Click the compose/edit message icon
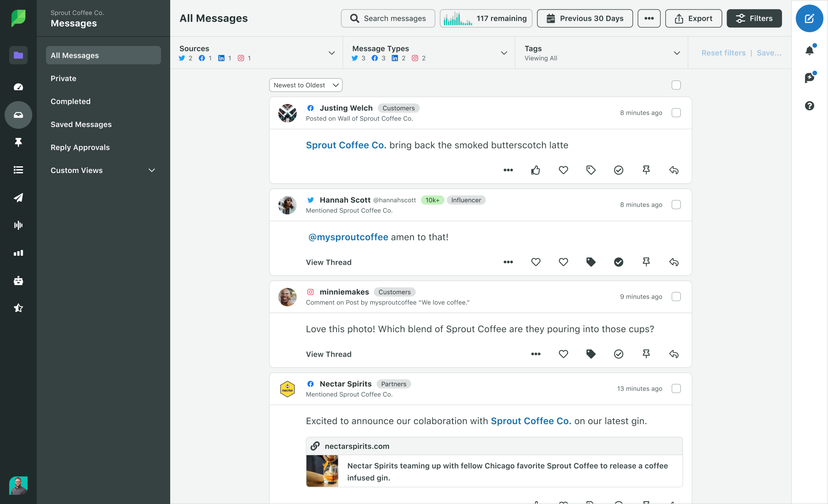 [x=810, y=18]
